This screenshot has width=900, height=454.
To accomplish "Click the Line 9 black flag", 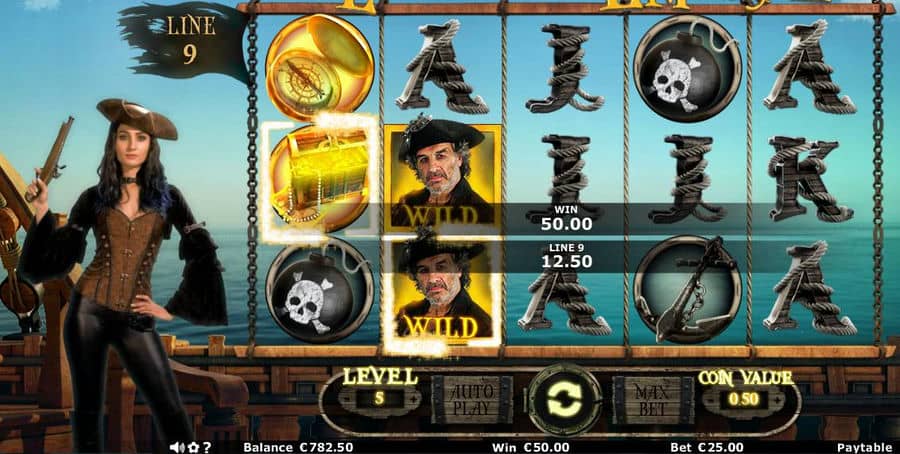I will pos(184,41).
